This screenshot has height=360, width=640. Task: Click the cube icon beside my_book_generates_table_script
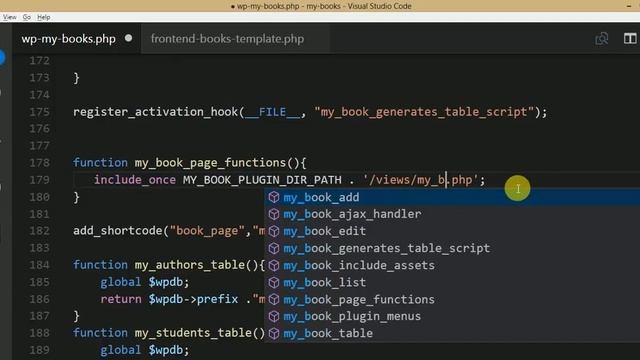coord(274,248)
